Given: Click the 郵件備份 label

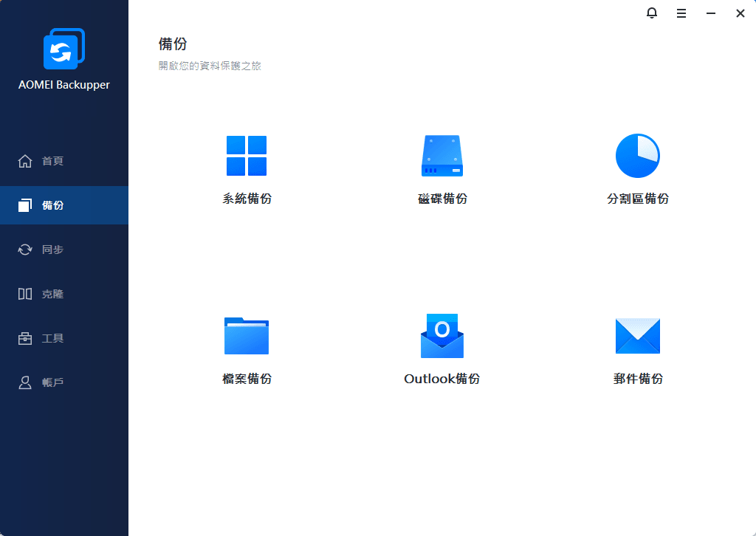Looking at the screenshot, I should 637,379.
